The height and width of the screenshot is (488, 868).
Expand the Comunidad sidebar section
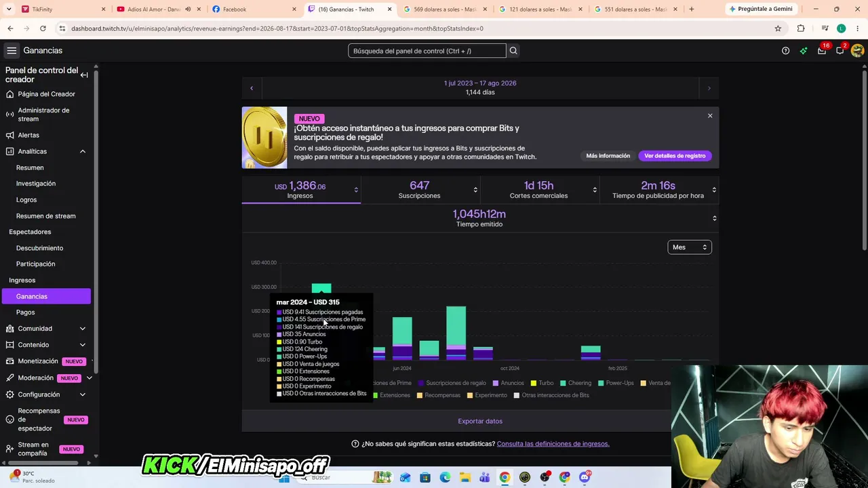(x=83, y=329)
